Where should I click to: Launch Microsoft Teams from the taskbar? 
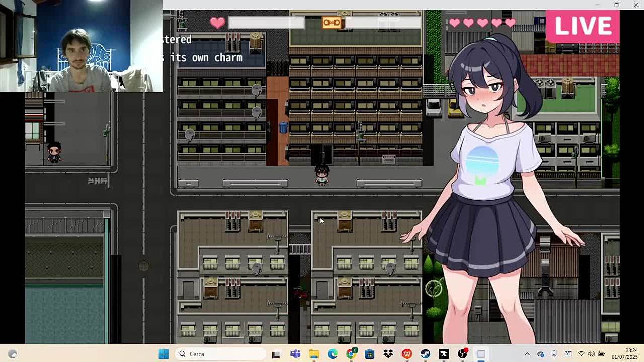coord(295,354)
